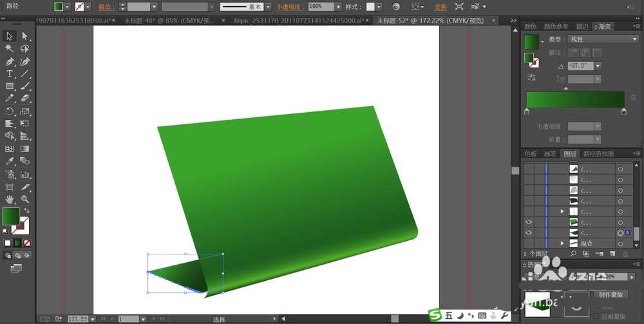Click Locate Object icon in layers panel
The image size is (644, 324).
(573, 254)
